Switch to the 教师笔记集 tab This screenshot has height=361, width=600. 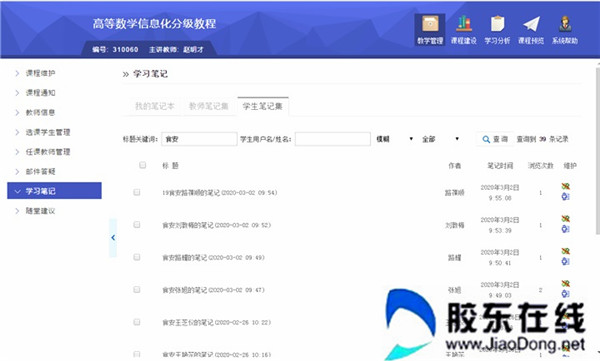point(209,106)
